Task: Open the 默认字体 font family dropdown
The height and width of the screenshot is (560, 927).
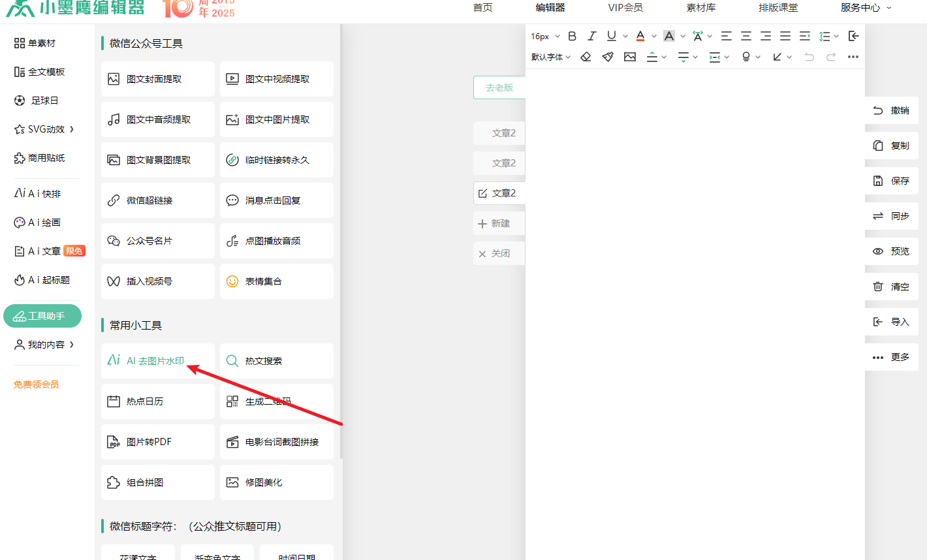Action: pos(551,57)
